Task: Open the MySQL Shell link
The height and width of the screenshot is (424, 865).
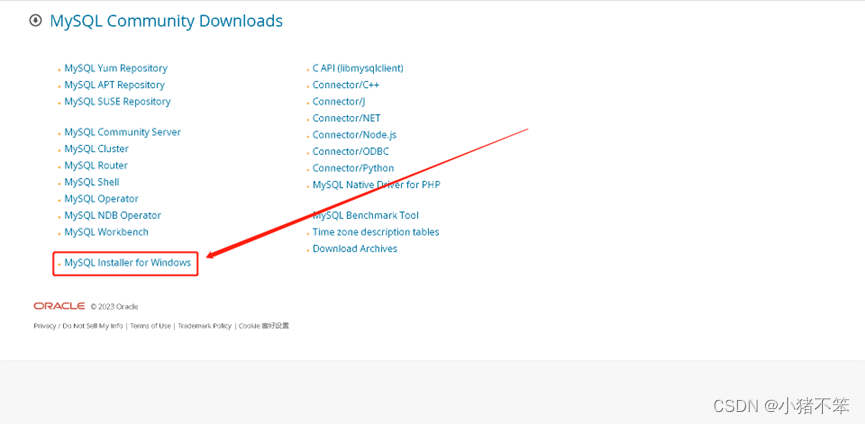Action: (x=92, y=182)
